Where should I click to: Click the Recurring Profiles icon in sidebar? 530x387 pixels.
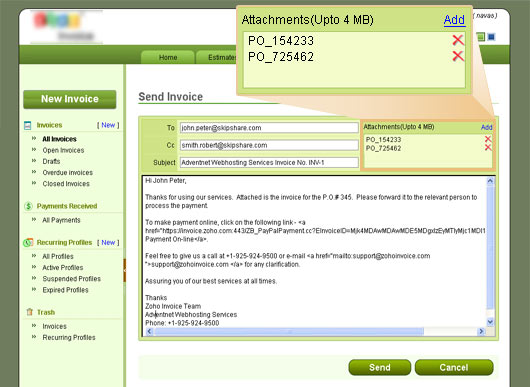click(x=28, y=242)
